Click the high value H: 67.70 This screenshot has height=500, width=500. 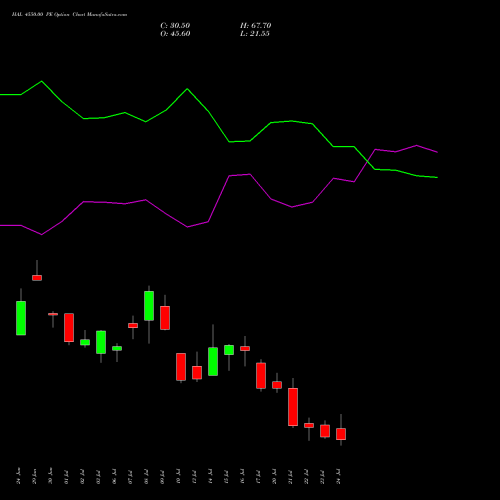[x=255, y=26]
